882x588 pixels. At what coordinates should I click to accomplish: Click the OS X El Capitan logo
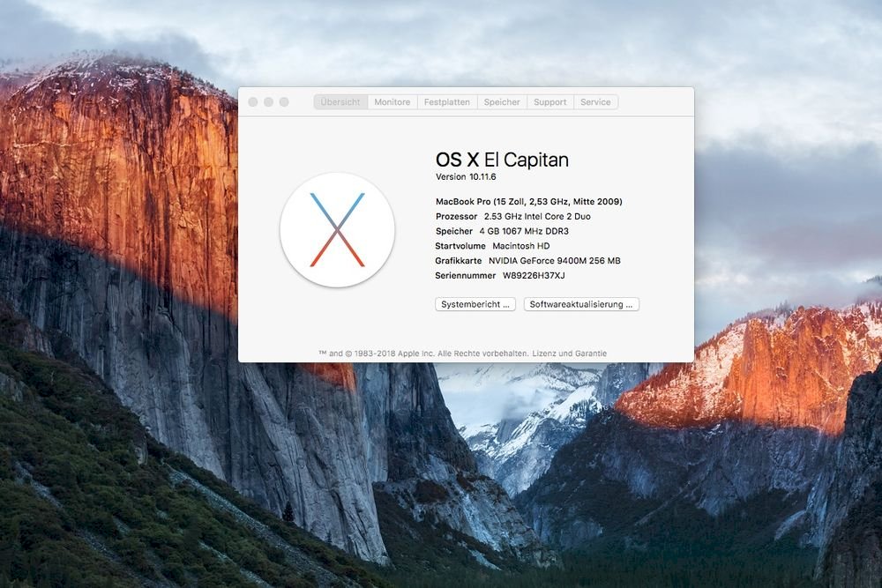pyautogui.click(x=337, y=230)
